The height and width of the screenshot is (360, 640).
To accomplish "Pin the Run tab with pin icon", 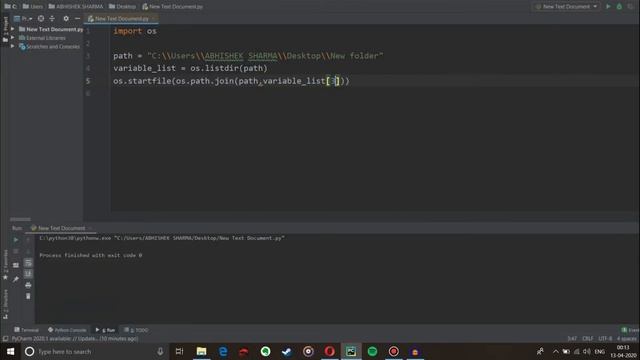I will (16, 280).
